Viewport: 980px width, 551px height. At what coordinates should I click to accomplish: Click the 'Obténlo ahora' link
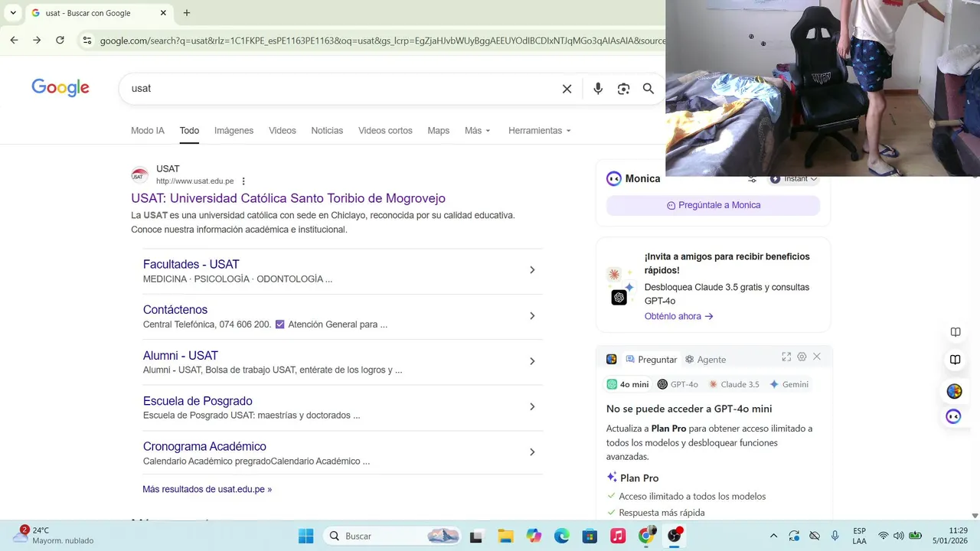tap(678, 316)
